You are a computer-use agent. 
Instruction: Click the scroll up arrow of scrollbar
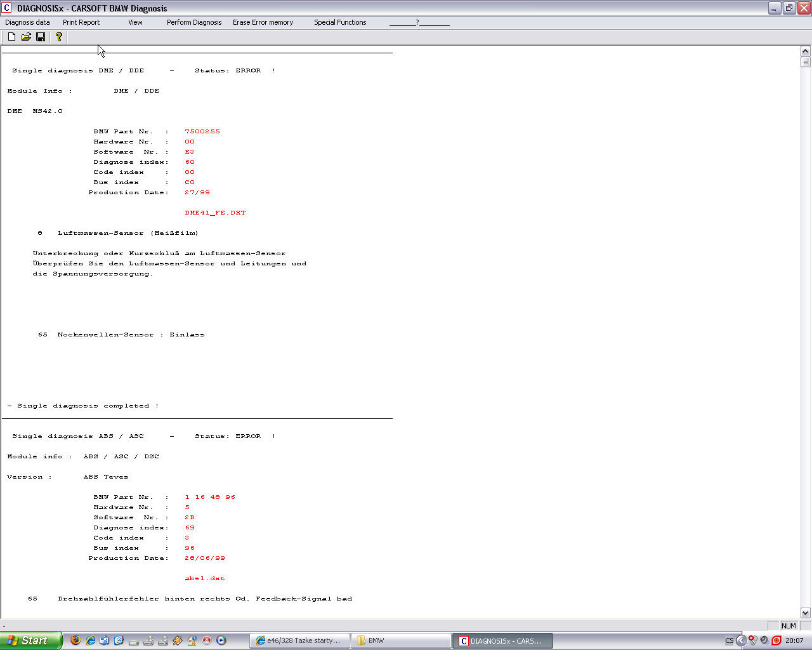pyautogui.click(x=806, y=51)
